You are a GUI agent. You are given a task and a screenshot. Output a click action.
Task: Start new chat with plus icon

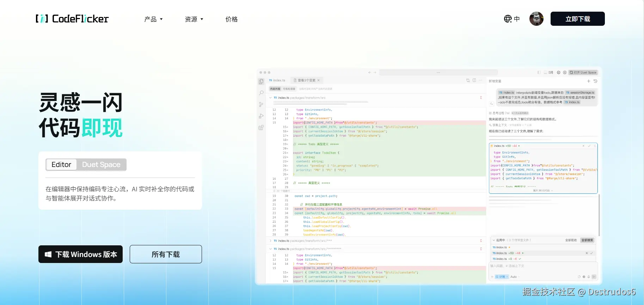(589, 81)
